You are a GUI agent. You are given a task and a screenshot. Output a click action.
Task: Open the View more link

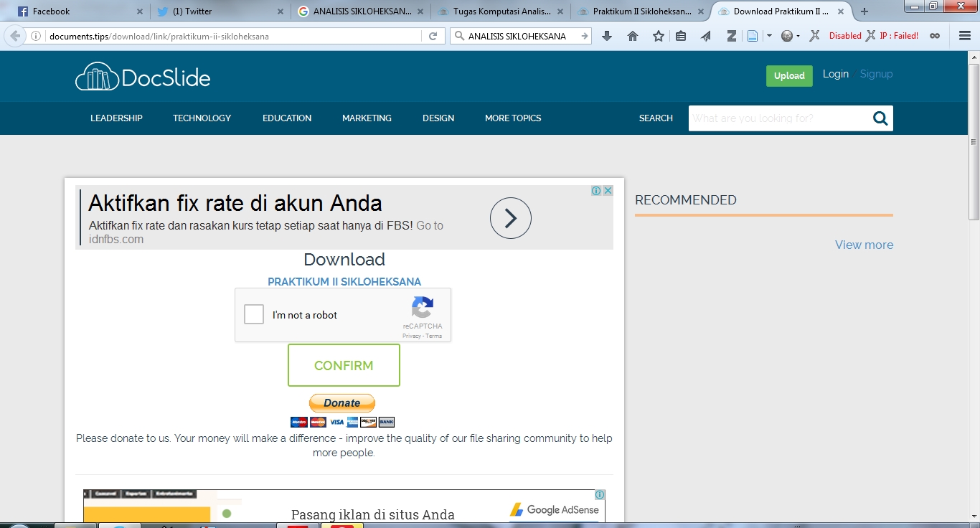864,245
